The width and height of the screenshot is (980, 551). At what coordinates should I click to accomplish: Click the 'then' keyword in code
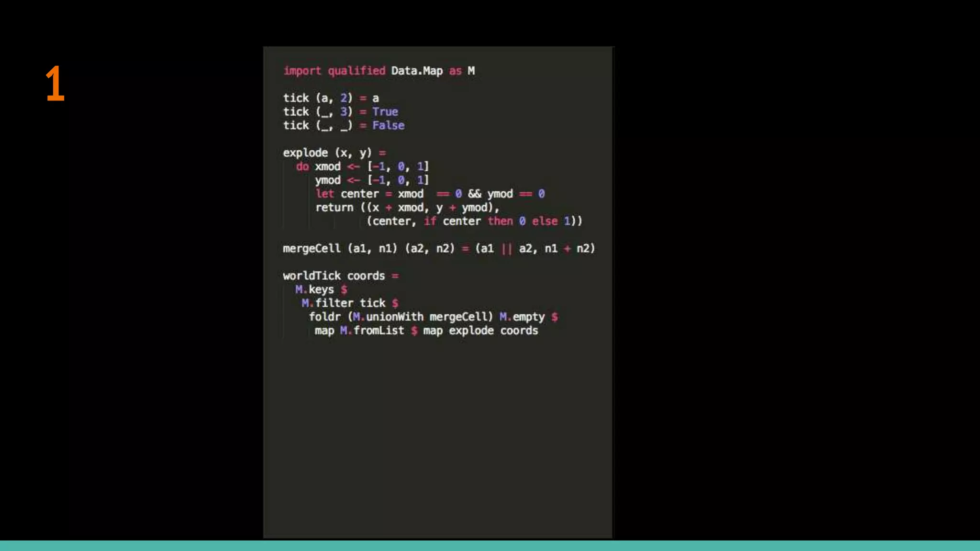coord(500,221)
